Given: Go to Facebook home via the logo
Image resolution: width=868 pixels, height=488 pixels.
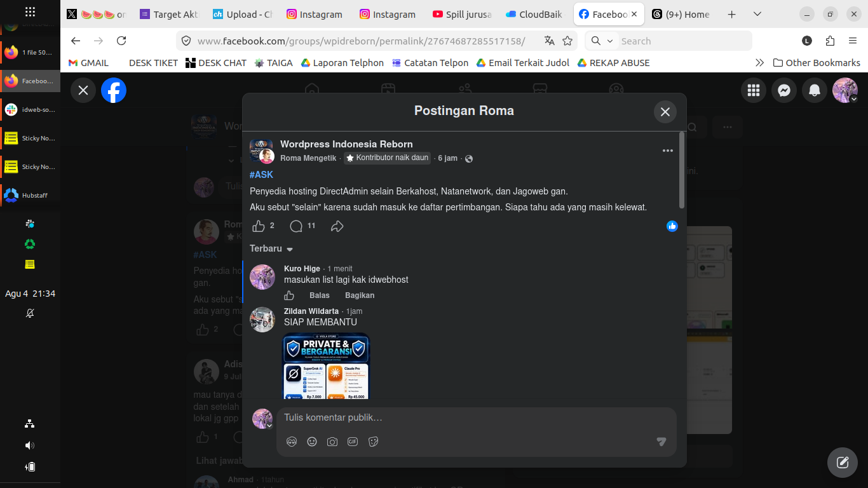Looking at the screenshot, I should pos(114,90).
